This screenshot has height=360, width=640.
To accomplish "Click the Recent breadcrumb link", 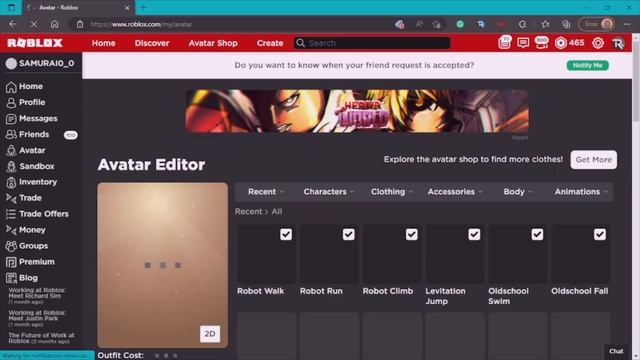I will [x=248, y=211].
